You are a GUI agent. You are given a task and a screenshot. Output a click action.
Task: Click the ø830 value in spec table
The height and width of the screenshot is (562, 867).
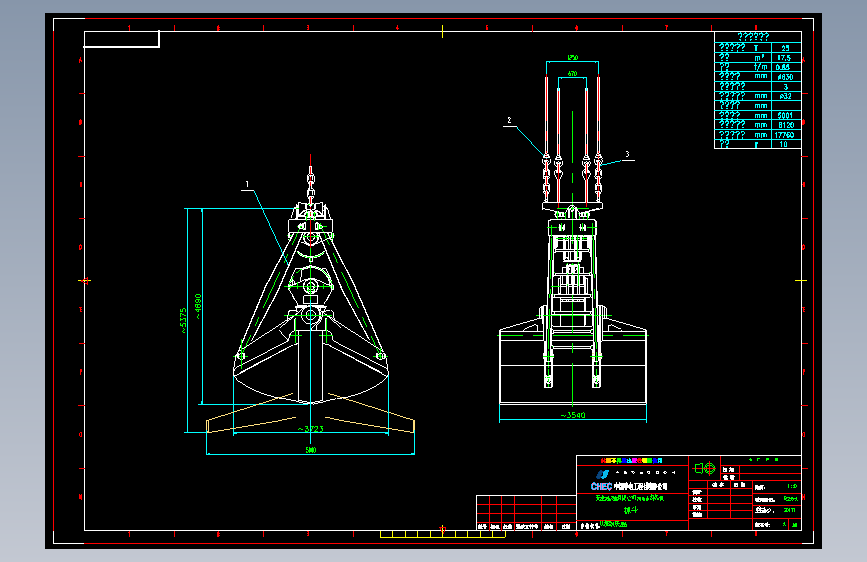785,77
